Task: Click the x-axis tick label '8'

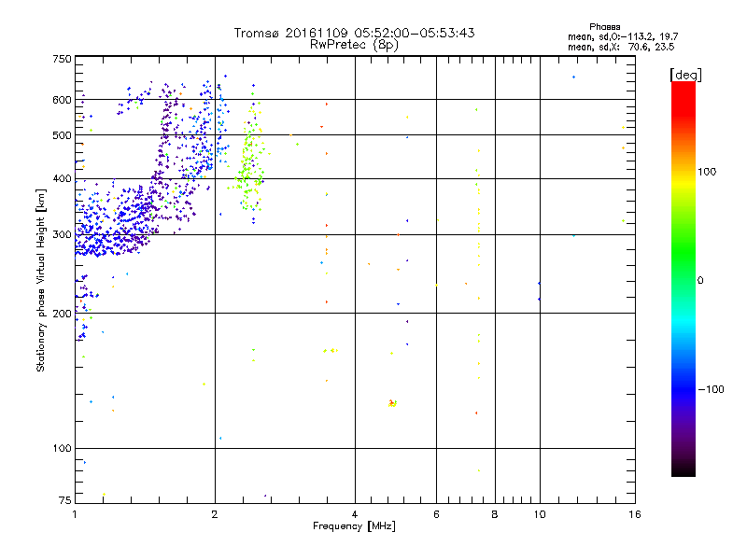Action: coord(495,514)
